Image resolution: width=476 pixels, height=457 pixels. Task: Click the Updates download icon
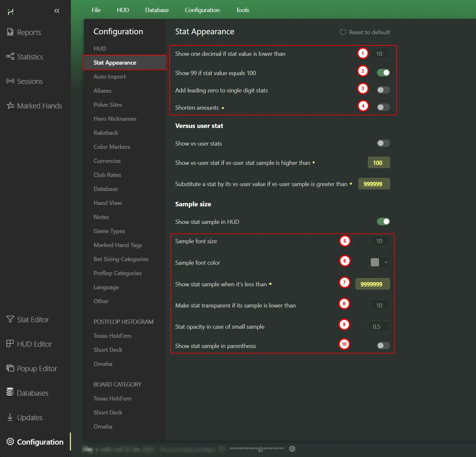(x=10, y=417)
